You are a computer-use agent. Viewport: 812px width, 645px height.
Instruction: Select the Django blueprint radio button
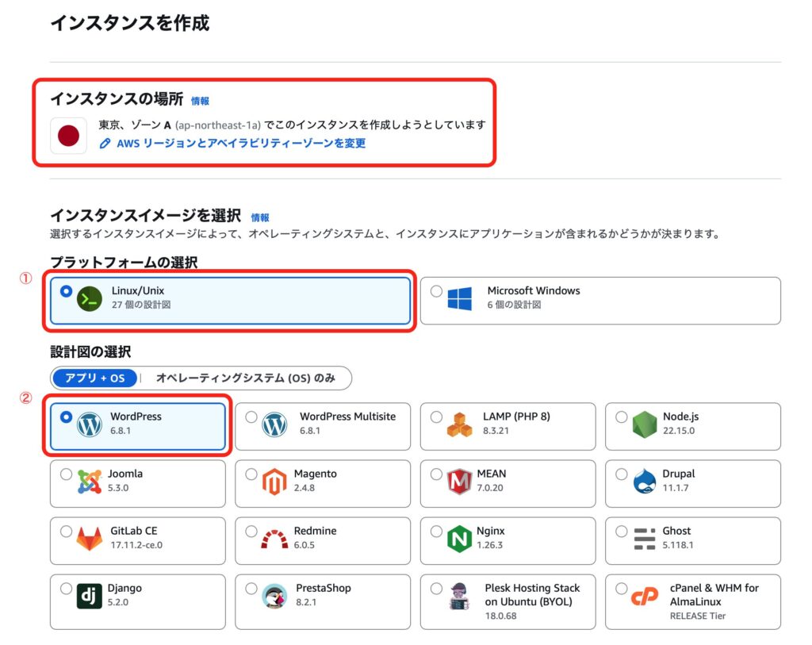pos(66,589)
